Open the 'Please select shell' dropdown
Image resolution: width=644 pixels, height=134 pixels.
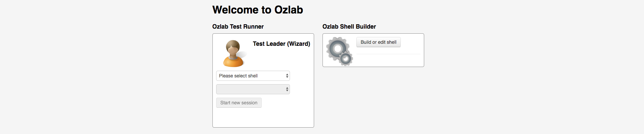[253, 76]
